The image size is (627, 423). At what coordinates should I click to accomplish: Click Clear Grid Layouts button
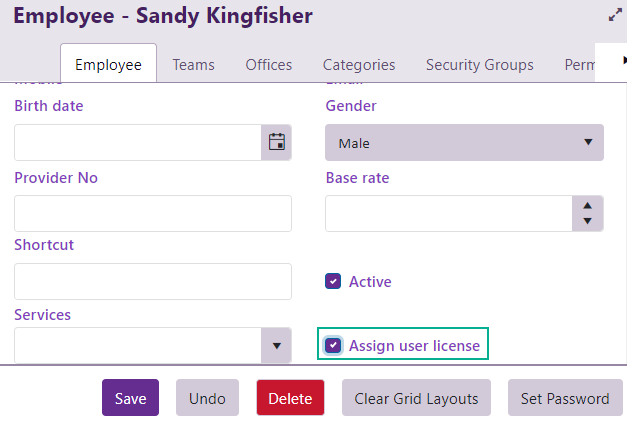point(416,398)
